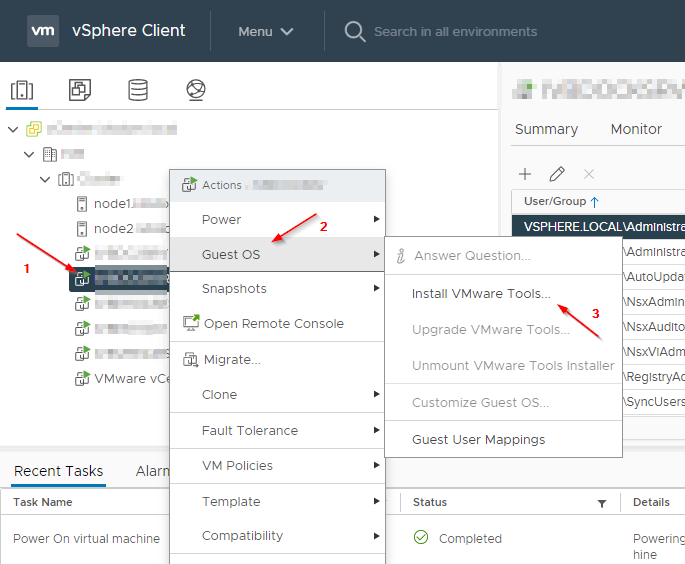Click the Template submenu arrow
685x564 pixels.
[377, 501]
